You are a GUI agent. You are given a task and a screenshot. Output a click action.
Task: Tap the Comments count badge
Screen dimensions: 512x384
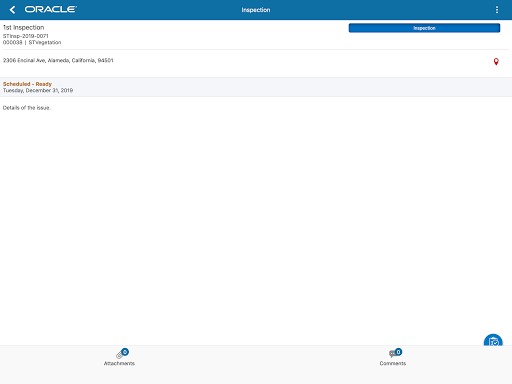[x=398, y=352]
